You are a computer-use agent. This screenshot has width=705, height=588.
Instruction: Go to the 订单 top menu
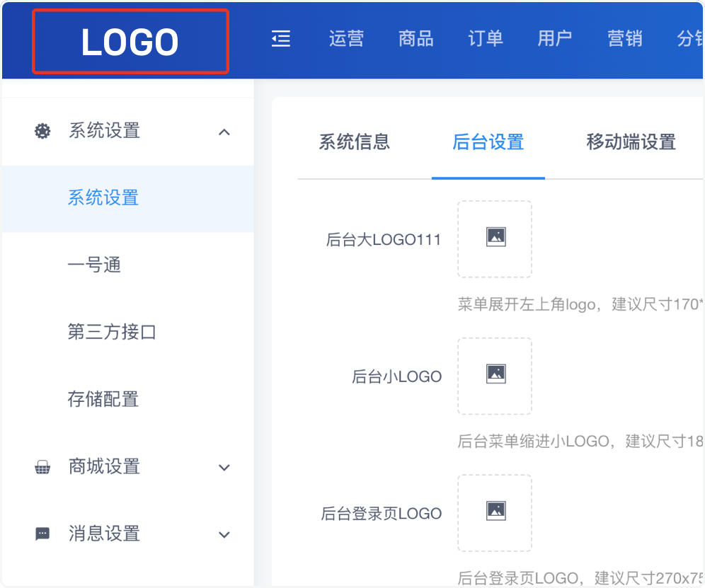point(486,39)
